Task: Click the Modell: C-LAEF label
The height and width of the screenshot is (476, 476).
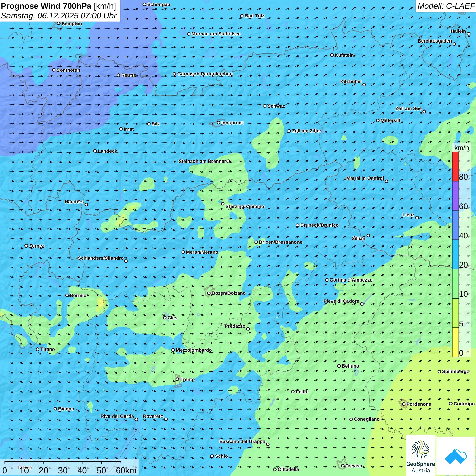Action: pos(445,6)
